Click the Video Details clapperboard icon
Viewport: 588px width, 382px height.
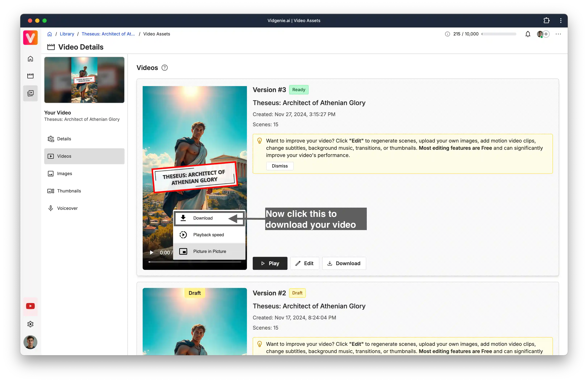click(x=51, y=47)
